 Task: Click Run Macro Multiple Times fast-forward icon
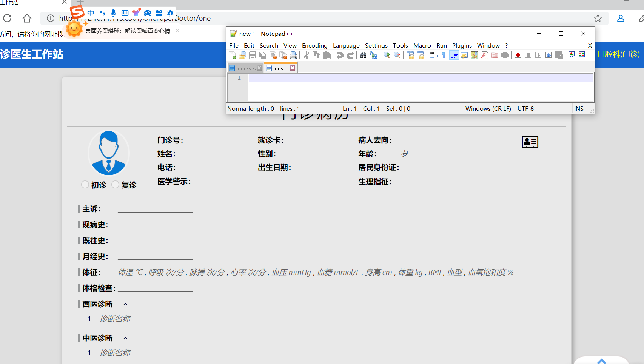coord(548,55)
